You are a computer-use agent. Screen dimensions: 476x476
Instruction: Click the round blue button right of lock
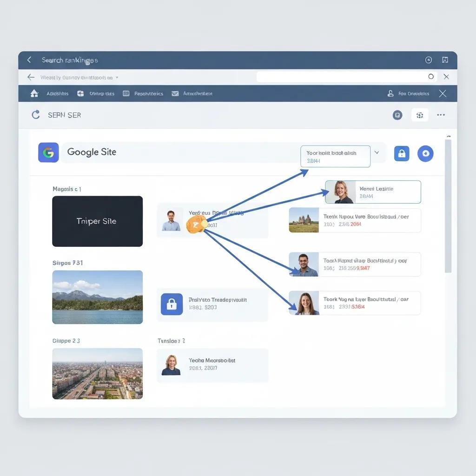(425, 153)
